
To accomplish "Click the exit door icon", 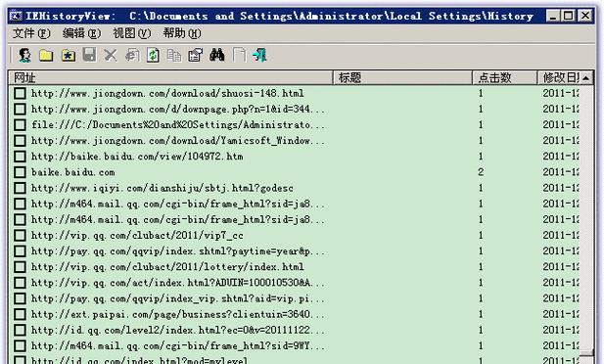I will (259, 56).
